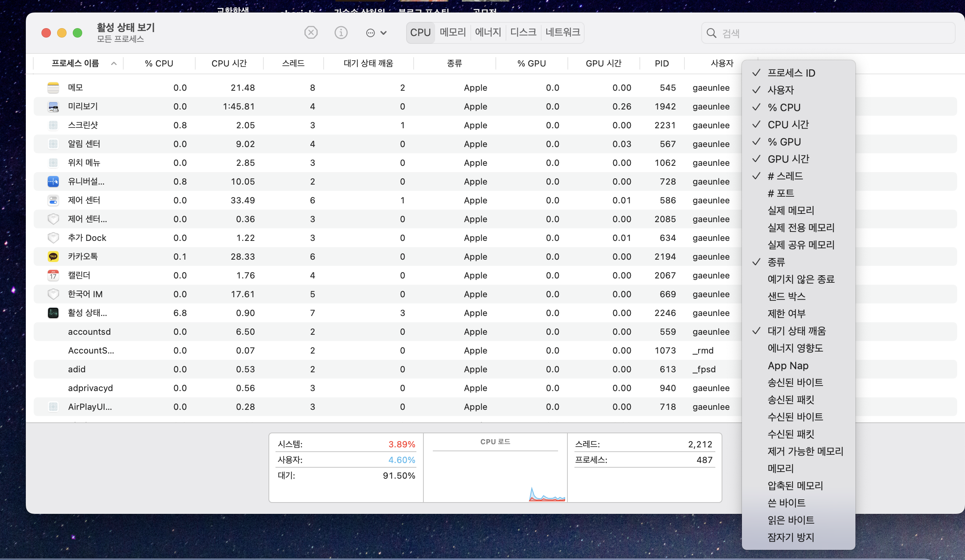
Task: Enable 압축된 메모리 column in menu
Action: tap(798, 486)
